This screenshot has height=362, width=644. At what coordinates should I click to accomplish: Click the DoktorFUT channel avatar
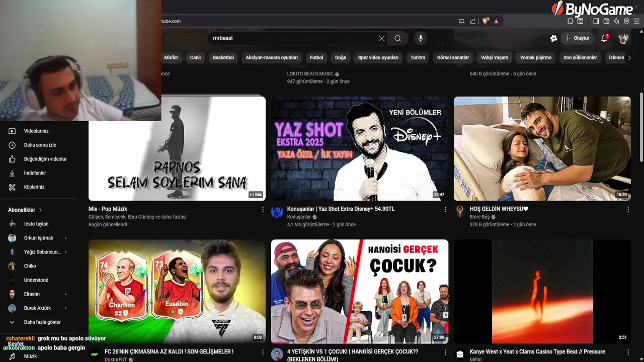(x=95, y=354)
